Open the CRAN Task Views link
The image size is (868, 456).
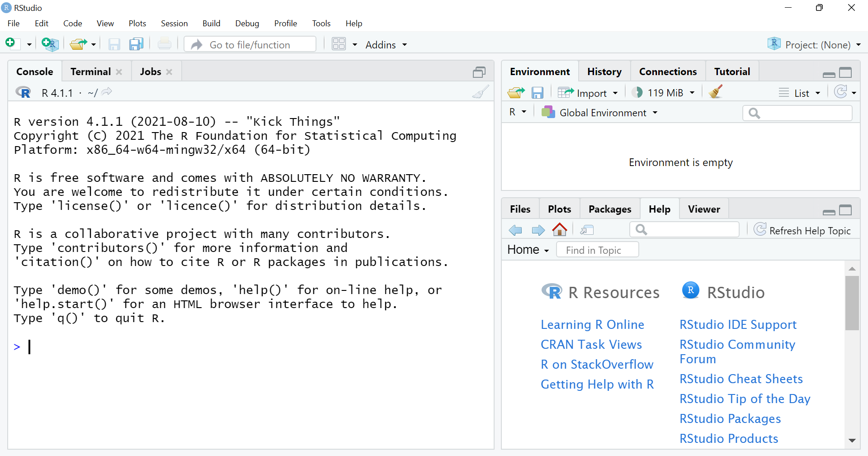[591, 344]
